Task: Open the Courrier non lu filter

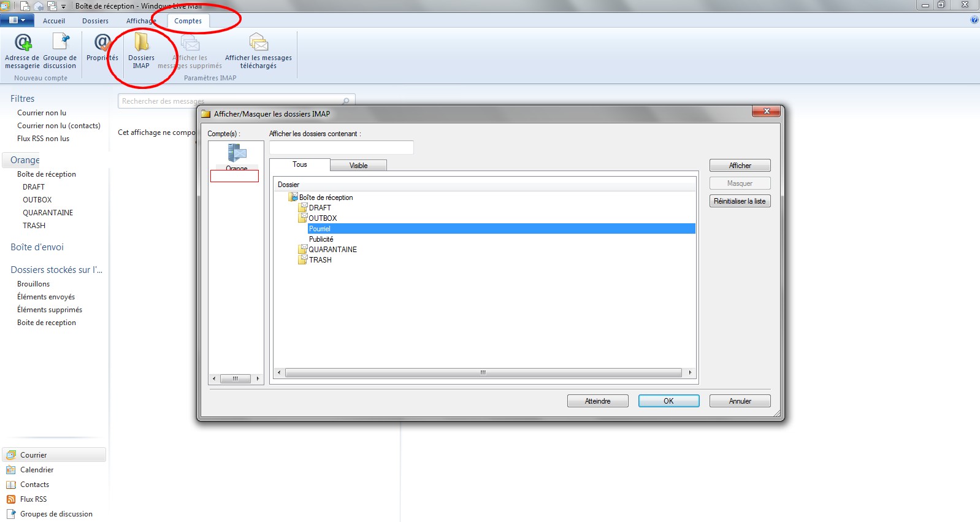Action: [42, 113]
